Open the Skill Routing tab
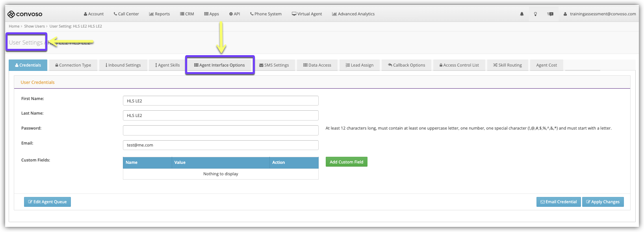Image resolution: width=644 pixels, height=232 pixels. 507,65
